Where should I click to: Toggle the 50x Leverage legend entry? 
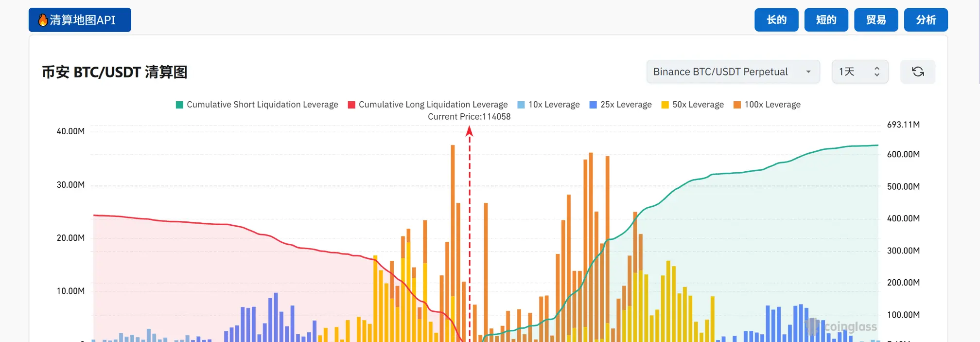point(692,105)
